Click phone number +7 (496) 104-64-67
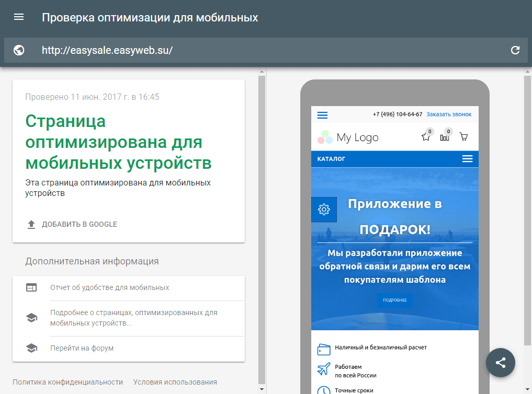 398,114
